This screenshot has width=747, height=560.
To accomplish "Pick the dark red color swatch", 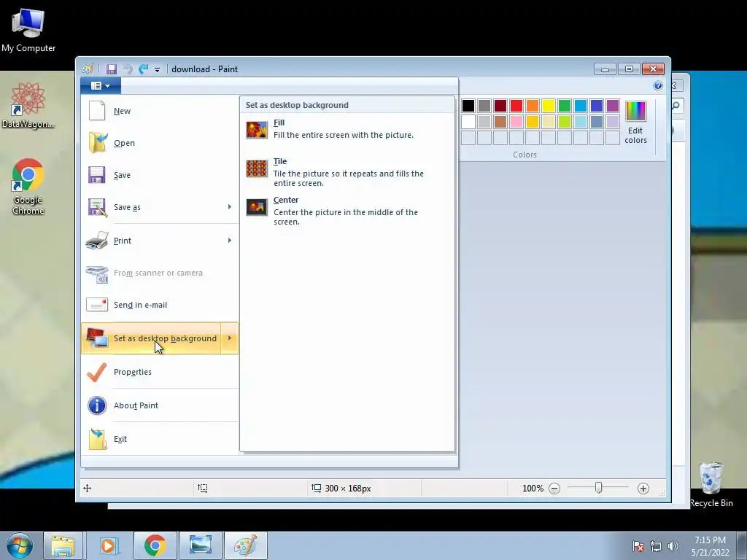I will (500, 106).
